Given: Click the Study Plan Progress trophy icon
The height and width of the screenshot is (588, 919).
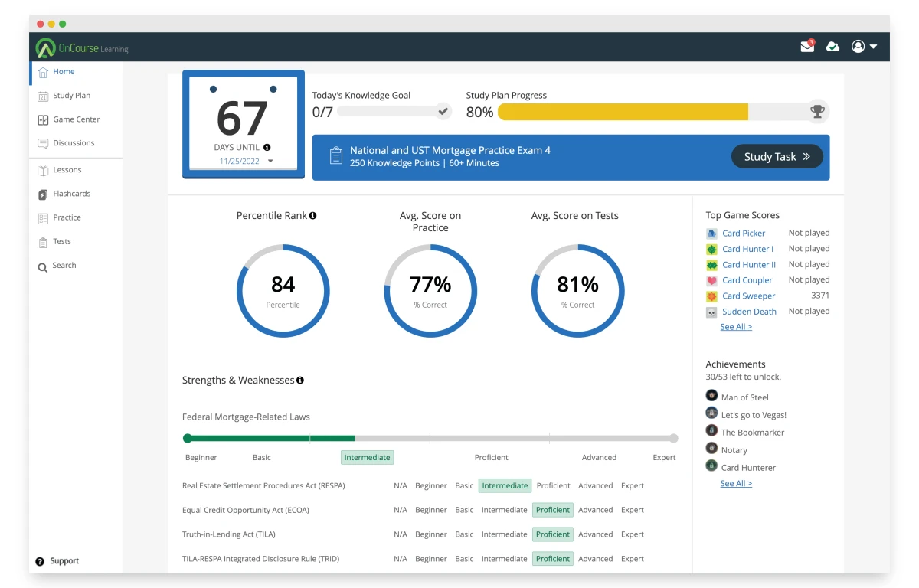Looking at the screenshot, I should pos(817,112).
